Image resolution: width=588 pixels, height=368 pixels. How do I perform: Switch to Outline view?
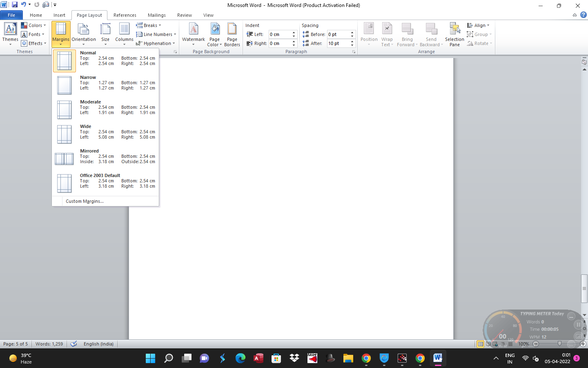tap(503, 344)
